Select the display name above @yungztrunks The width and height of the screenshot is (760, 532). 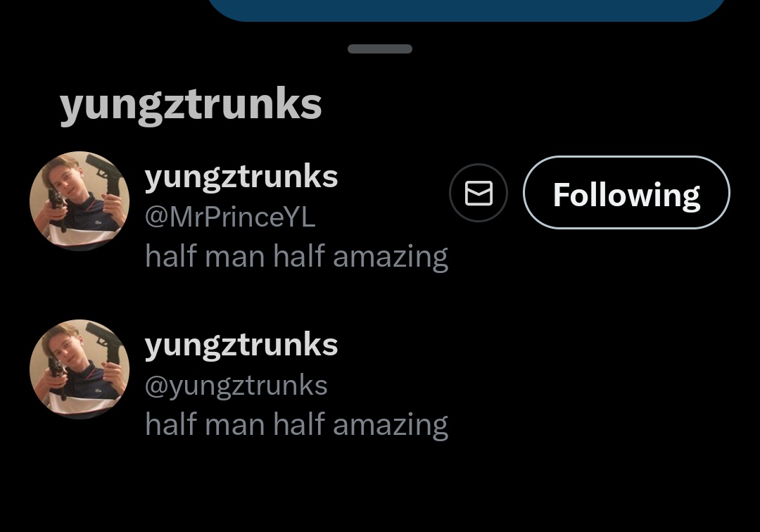pyautogui.click(x=241, y=345)
